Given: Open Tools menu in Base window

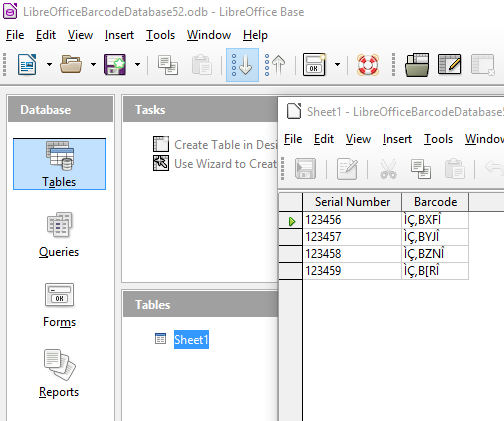Looking at the screenshot, I should coord(160,35).
